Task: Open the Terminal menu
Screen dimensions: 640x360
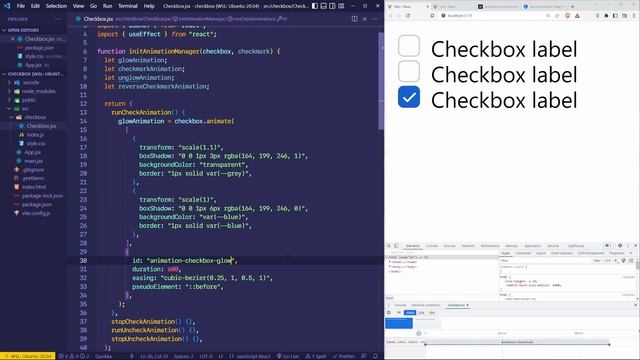Action: click(128, 6)
